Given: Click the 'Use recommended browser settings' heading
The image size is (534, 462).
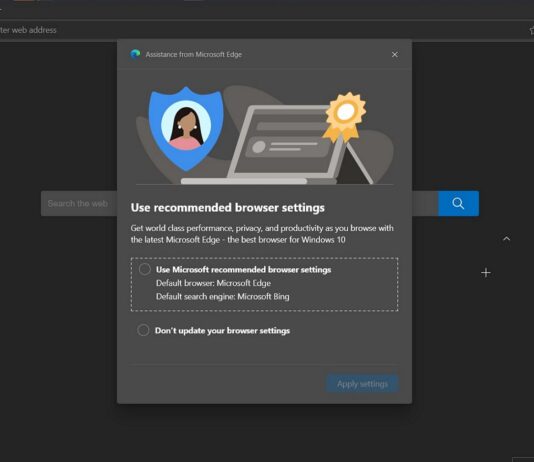Looking at the screenshot, I should pos(227,208).
